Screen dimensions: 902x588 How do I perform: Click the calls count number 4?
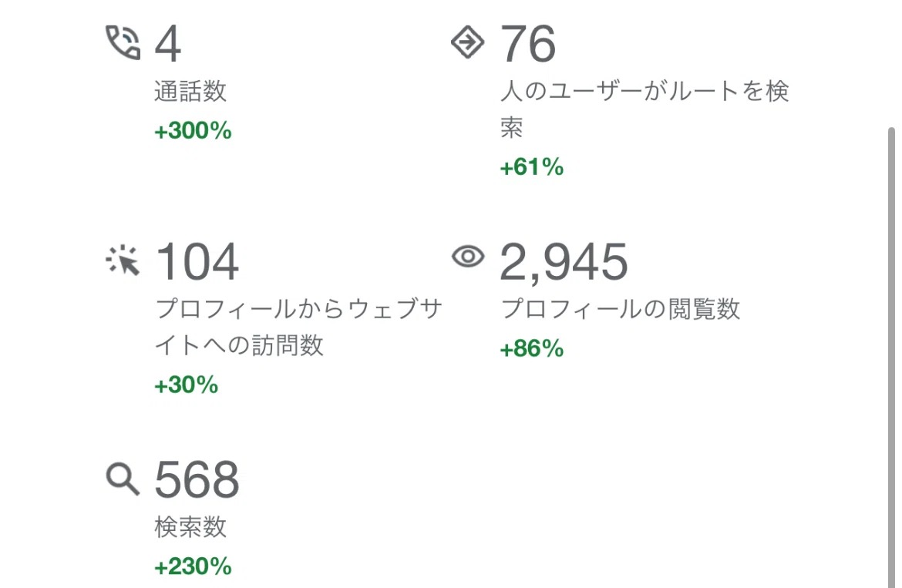click(x=168, y=43)
